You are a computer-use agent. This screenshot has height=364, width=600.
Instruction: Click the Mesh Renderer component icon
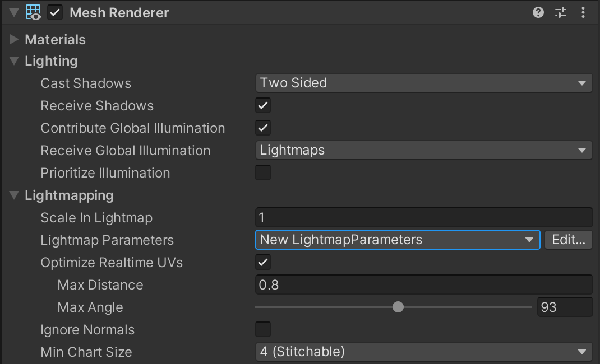(x=34, y=13)
